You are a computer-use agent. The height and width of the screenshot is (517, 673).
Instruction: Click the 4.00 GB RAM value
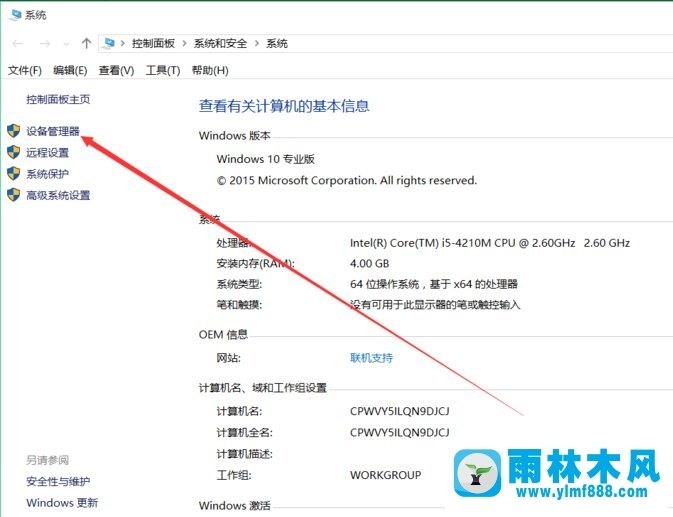point(370,263)
